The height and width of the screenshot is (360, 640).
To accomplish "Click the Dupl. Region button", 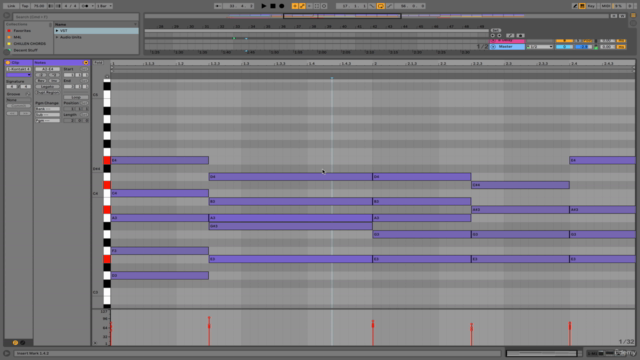I will tap(48, 92).
